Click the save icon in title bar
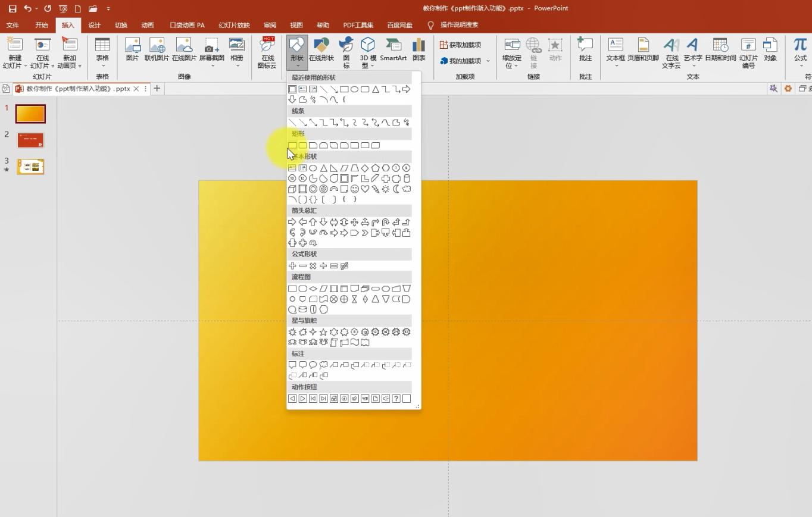 click(12, 8)
